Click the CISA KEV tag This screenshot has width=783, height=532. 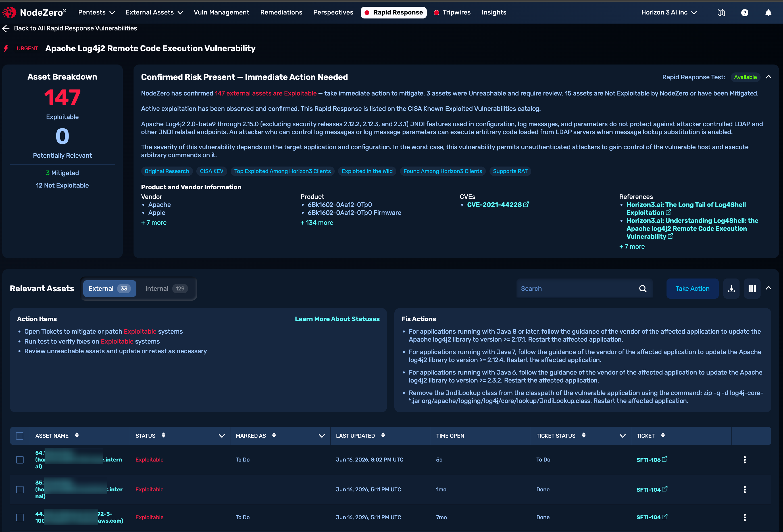(x=212, y=171)
